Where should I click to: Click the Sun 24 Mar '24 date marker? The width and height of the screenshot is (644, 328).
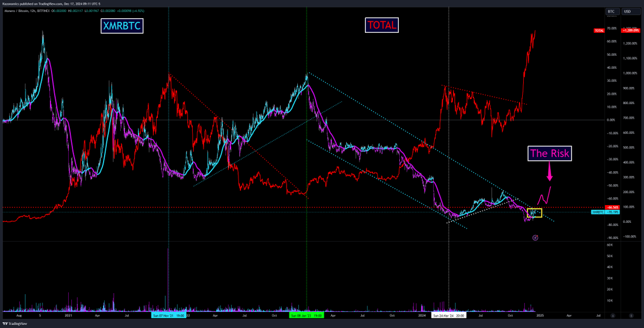pyautogui.click(x=450, y=315)
